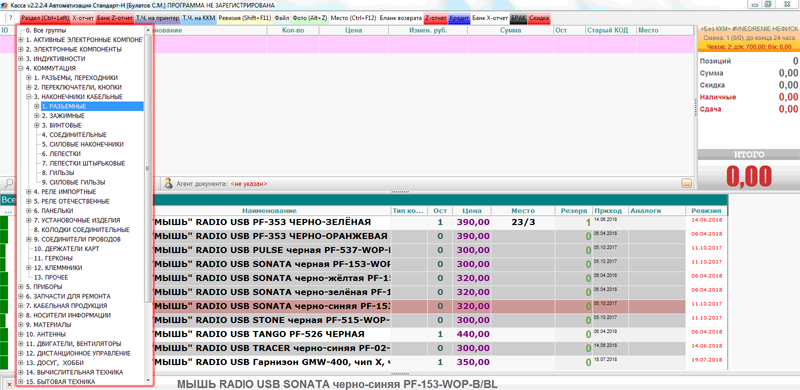The width and height of the screenshot is (800, 390).
Task: Click price 440,00 cell
Action: click(473, 334)
